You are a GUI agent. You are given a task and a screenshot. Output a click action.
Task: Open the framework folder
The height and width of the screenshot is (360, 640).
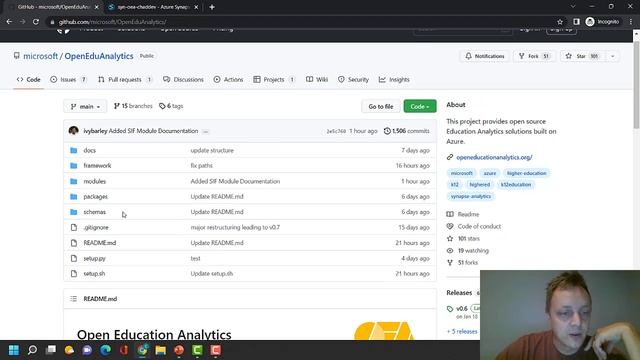pyautogui.click(x=97, y=166)
